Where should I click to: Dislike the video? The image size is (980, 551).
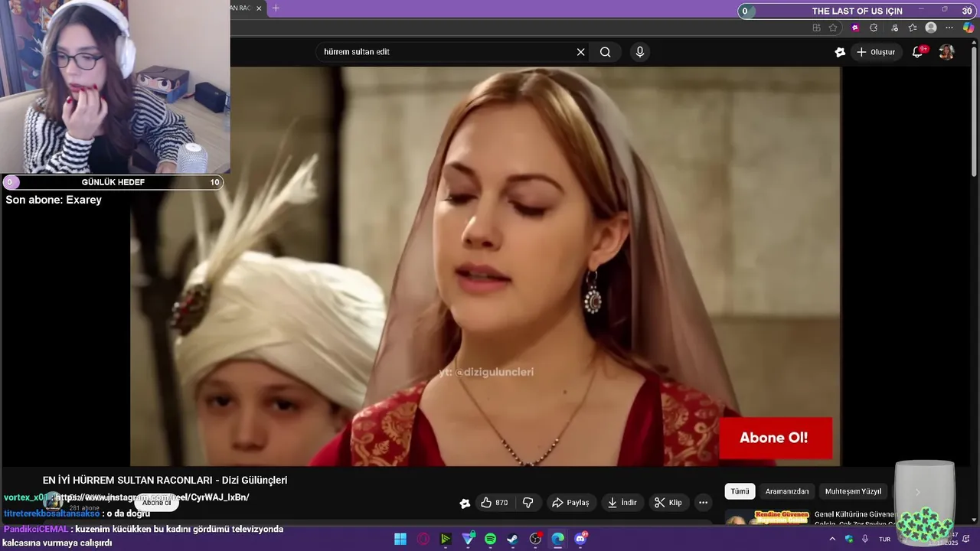click(528, 503)
